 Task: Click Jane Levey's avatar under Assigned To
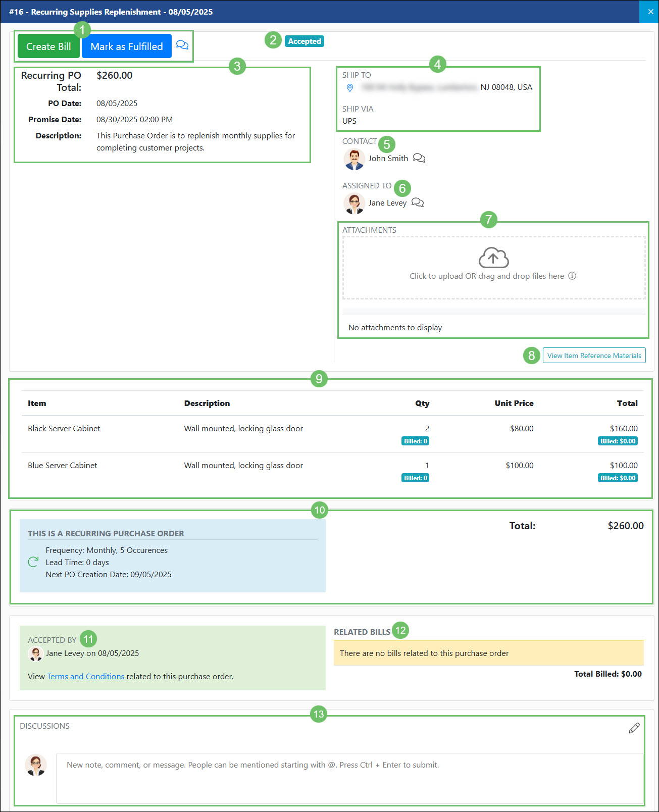(x=354, y=204)
